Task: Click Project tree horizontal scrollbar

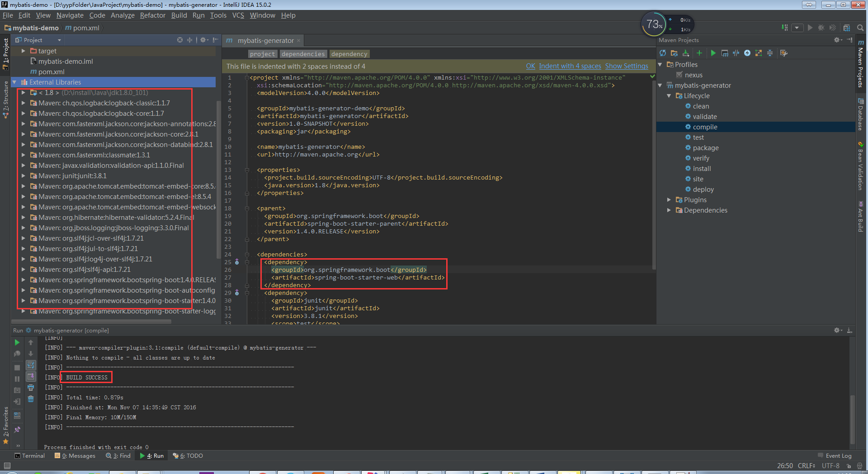Action: [91, 322]
